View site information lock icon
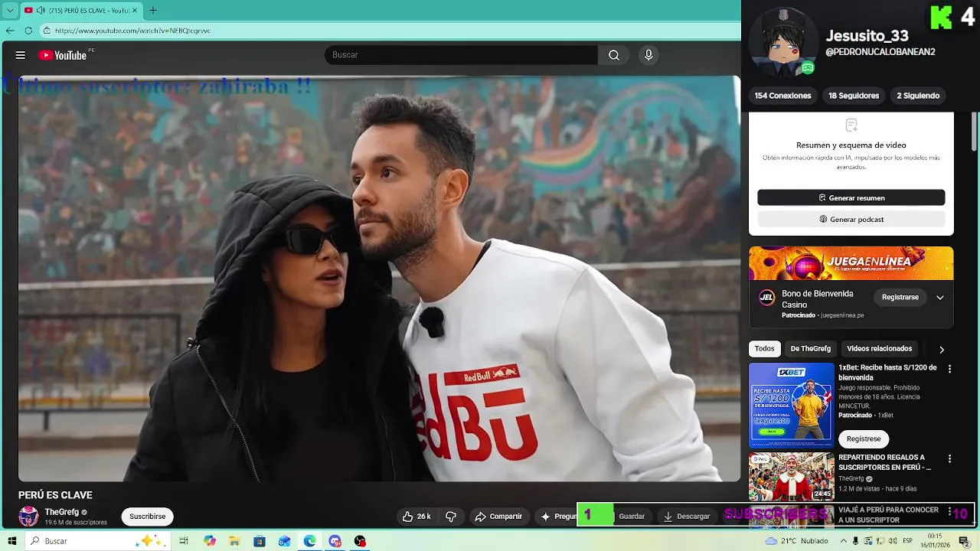Viewport: 980px width, 551px height. point(47,31)
